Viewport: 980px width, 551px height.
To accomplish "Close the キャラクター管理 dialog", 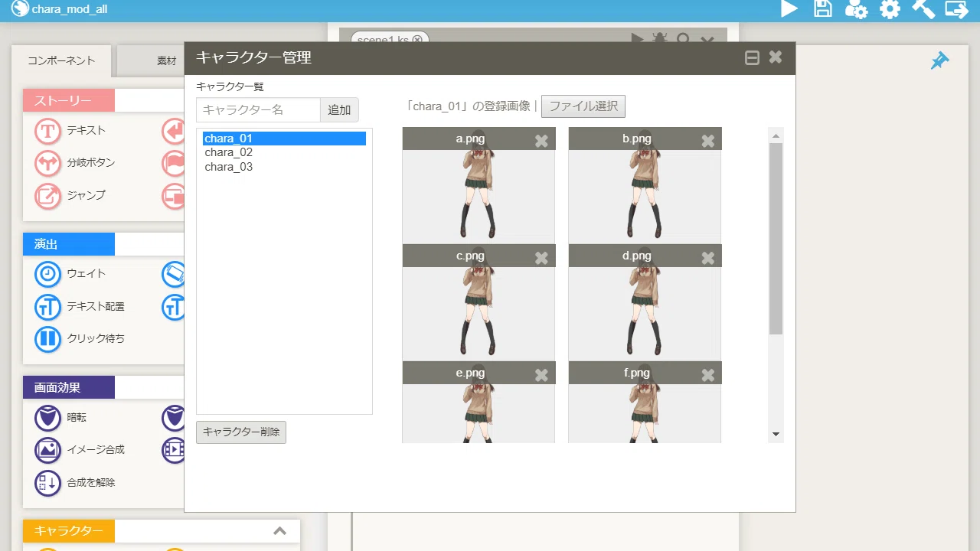I will coord(776,57).
